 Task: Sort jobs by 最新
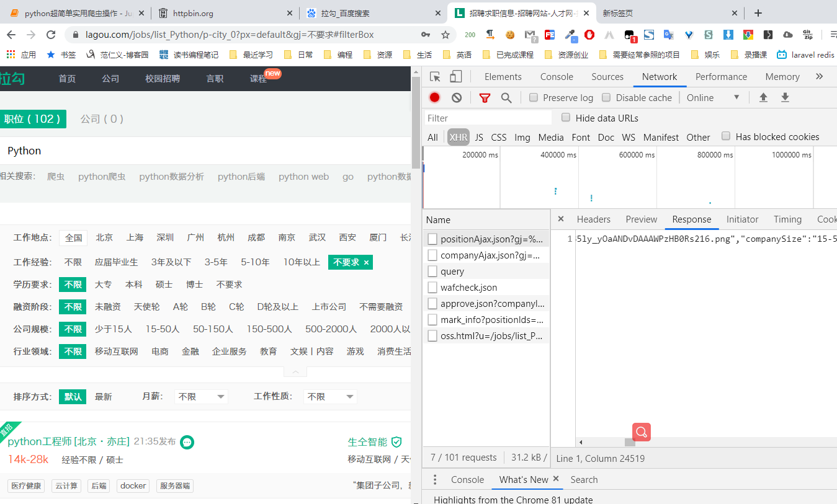(x=103, y=397)
